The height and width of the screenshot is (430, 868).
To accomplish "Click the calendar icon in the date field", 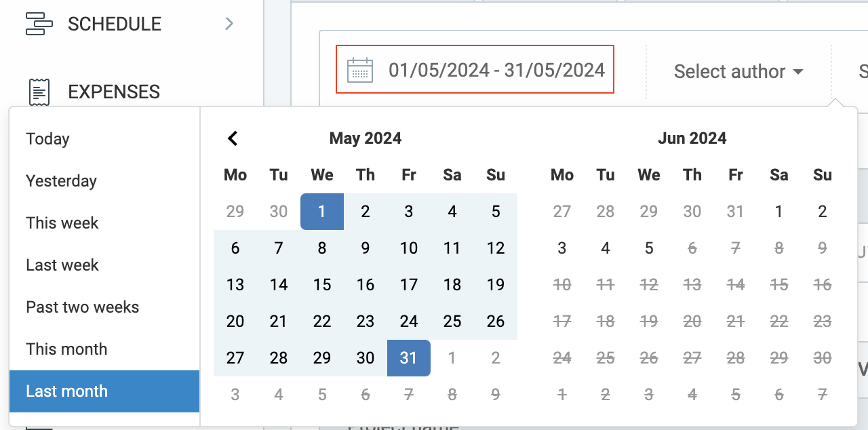I will (x=360, y=69).
